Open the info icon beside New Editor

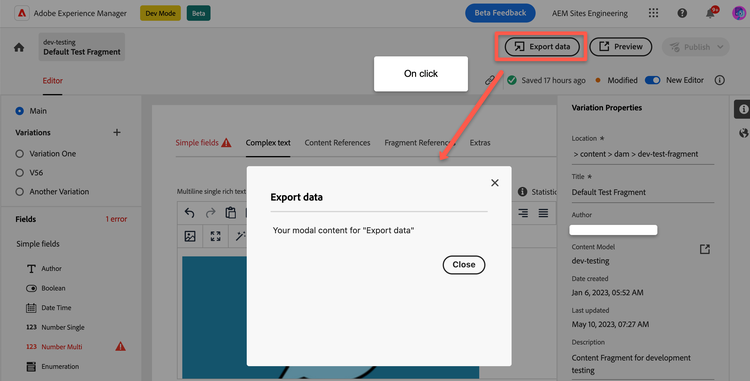point(719,80)
